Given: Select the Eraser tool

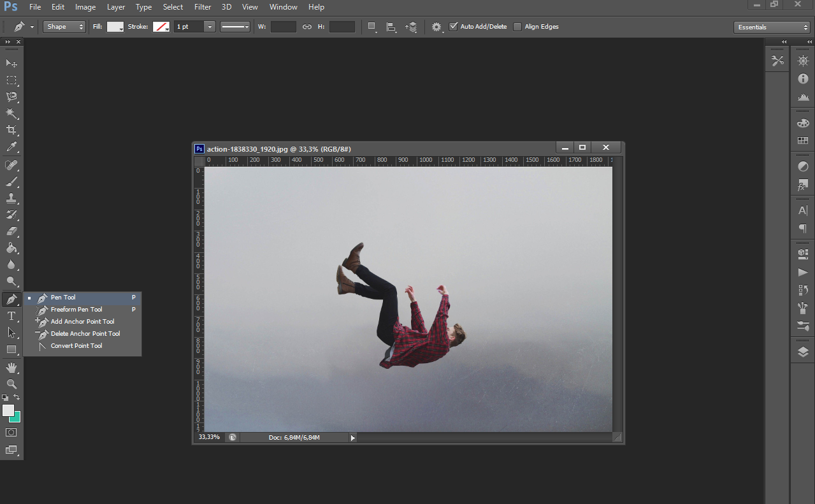Looking at the screenshot, I should pyautogui.click(x=11, y=231).
